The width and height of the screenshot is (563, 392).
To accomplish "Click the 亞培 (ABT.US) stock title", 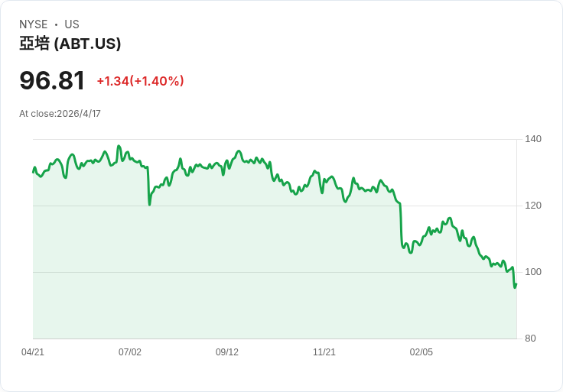I will (70, 44).
